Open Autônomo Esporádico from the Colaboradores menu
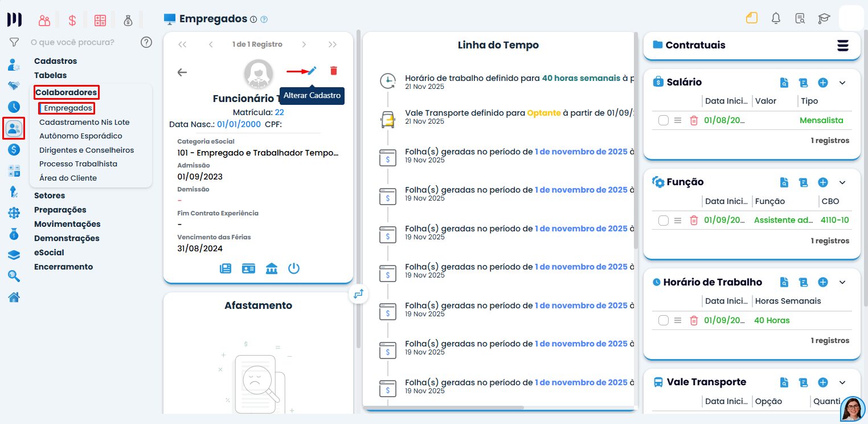Image resolution: width=868 pixels, height=424 pixels. (81, 136)
